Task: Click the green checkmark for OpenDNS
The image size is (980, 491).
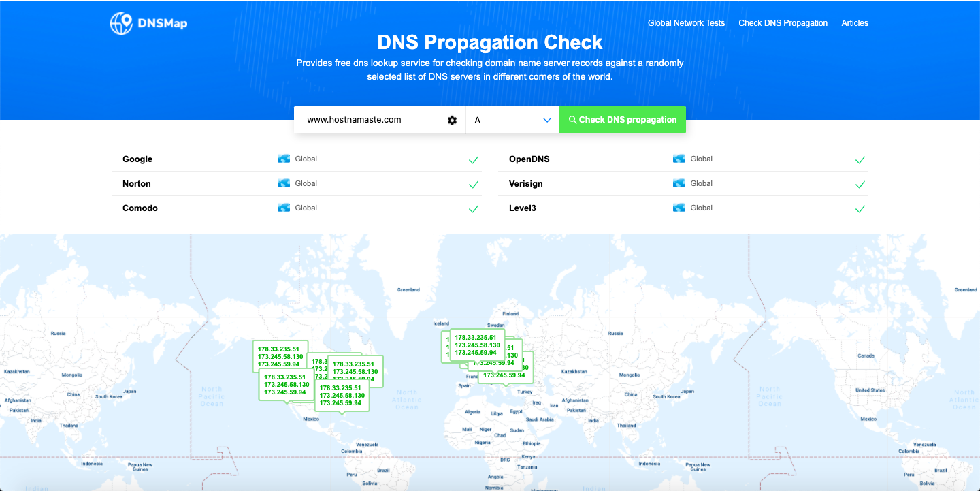Action: pos(860,160)
